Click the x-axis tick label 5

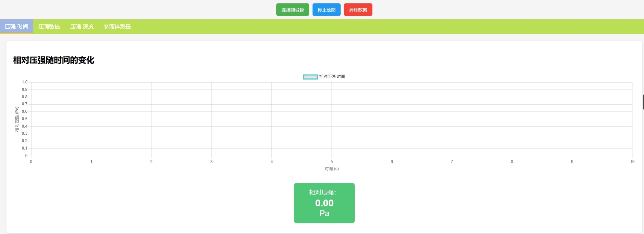click(331, 162)
